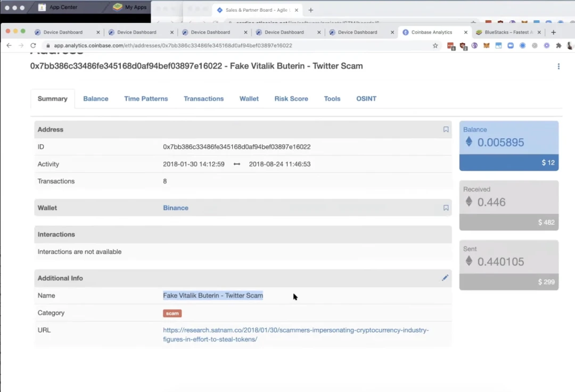Open the uBlock shield extension icon

tap(463, 46)
